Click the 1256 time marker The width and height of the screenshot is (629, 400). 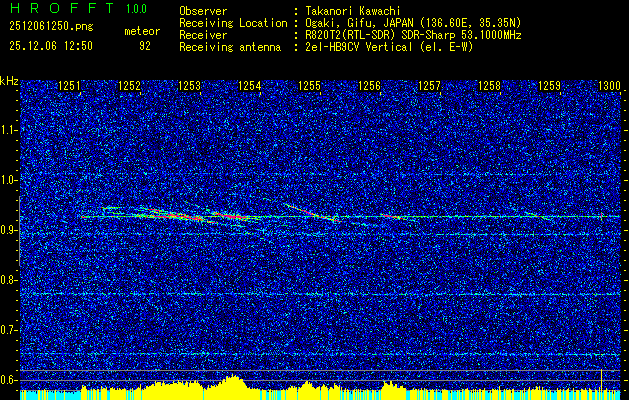pos(369,86)
